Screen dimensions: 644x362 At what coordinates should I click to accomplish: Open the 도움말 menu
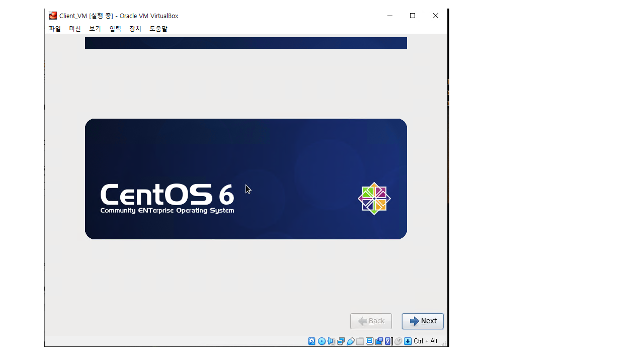pos(158,29)
